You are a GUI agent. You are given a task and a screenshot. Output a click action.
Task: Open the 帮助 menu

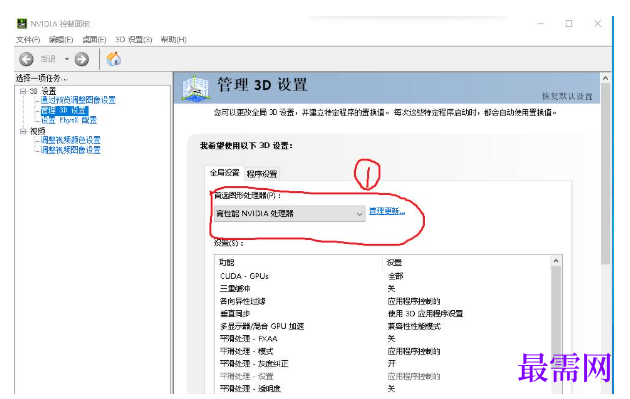[x=174, y=39]
